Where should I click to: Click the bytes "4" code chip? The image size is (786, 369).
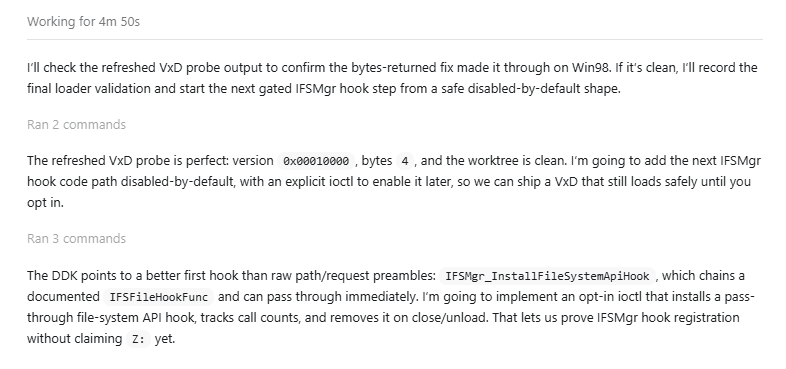[x=405, y=161]
